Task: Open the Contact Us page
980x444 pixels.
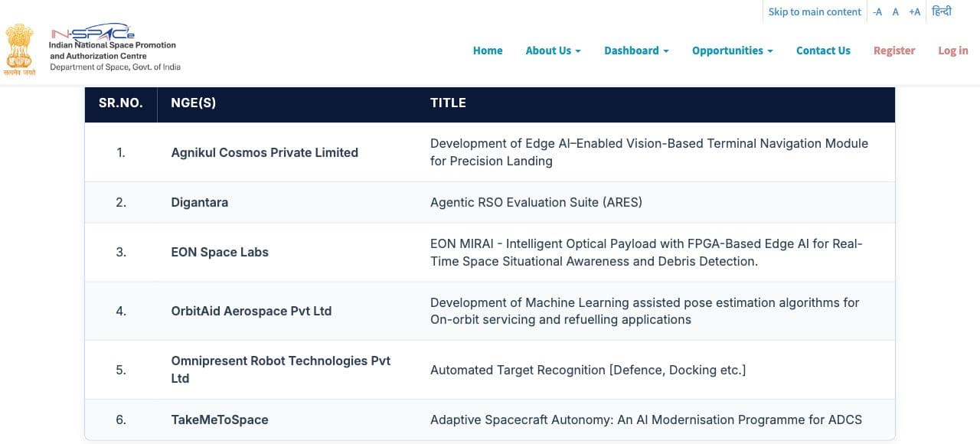Action: [823, 51]
